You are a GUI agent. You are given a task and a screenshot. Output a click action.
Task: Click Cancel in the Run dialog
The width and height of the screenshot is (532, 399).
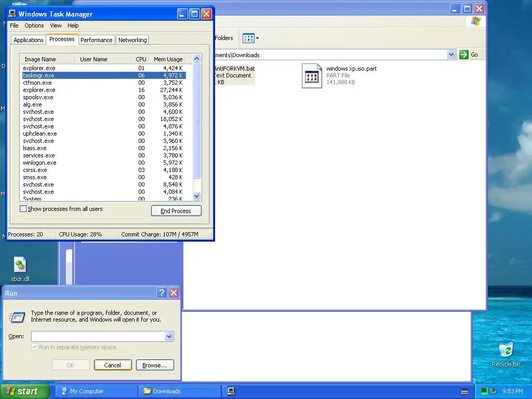pos(113,365)
